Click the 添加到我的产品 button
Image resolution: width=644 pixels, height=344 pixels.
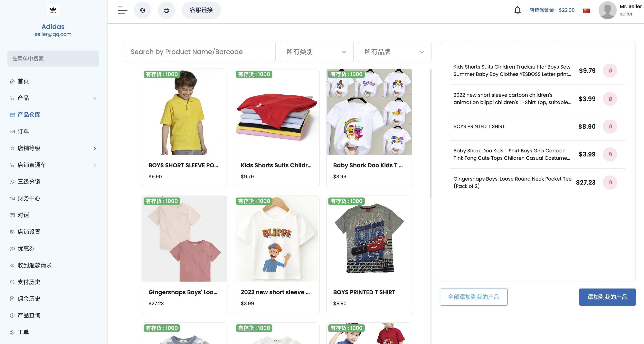coord(607,297)
